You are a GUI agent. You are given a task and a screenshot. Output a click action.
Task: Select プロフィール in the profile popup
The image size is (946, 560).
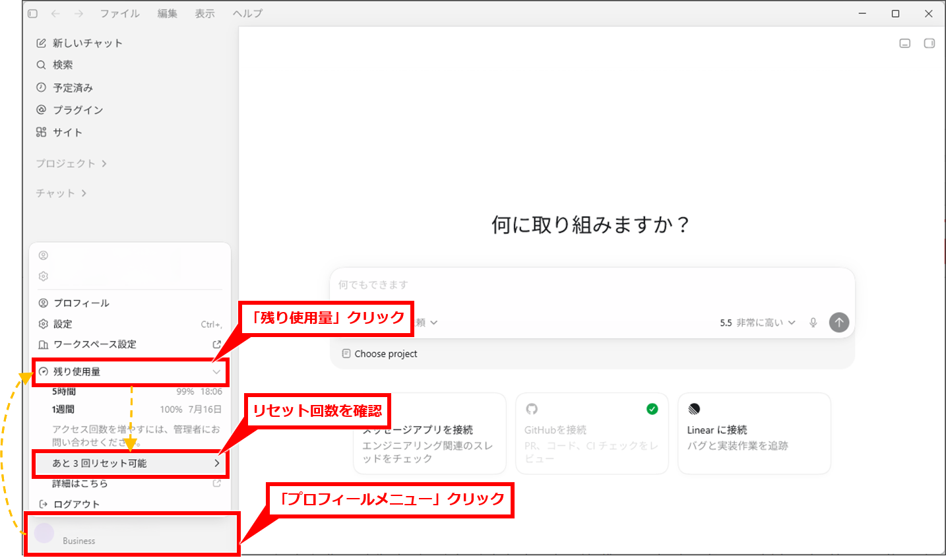(x=130, y=303)
